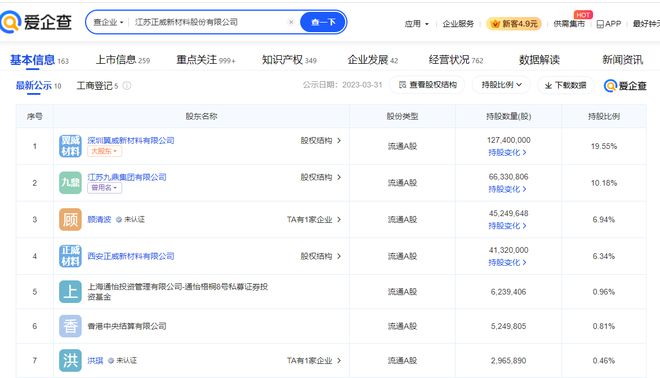Switch to the 企业发展 tab
This screenshot has width=660, height=378.
pos(373,60)
